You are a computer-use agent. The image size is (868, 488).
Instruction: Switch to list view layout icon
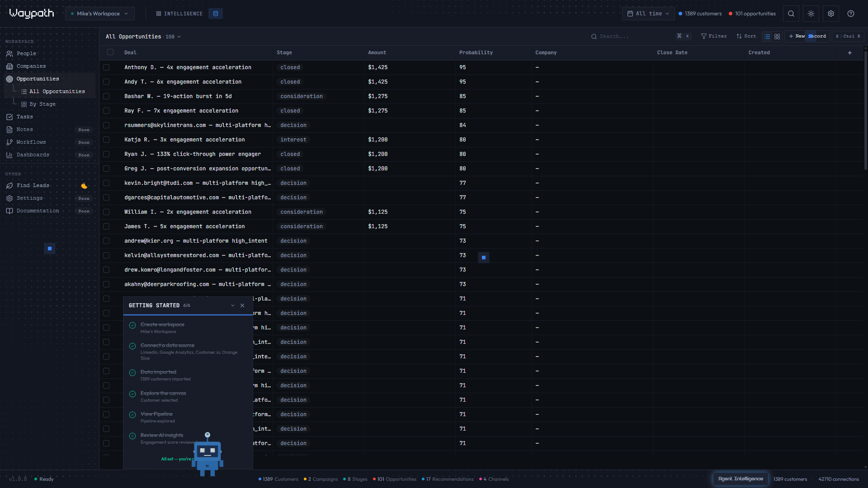tap(767, 37)
